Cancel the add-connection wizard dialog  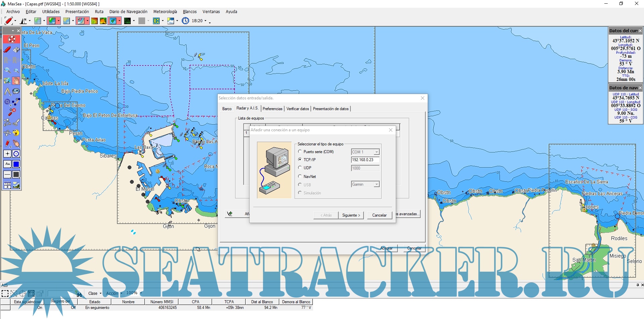click(379, 215)
